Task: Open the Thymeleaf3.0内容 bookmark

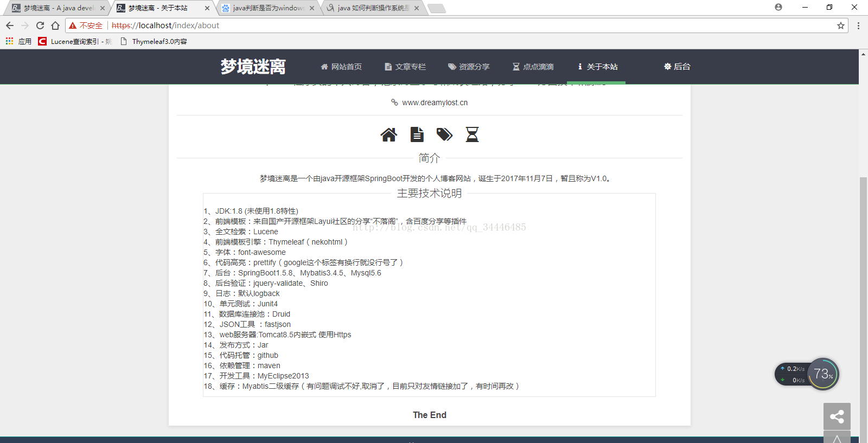Action: click(x=154, y=41)
